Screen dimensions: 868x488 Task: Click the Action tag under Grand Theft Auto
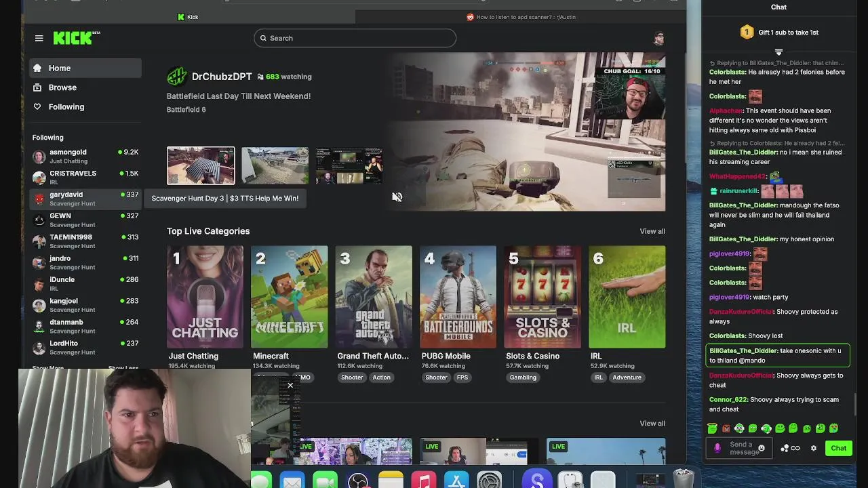381,378
